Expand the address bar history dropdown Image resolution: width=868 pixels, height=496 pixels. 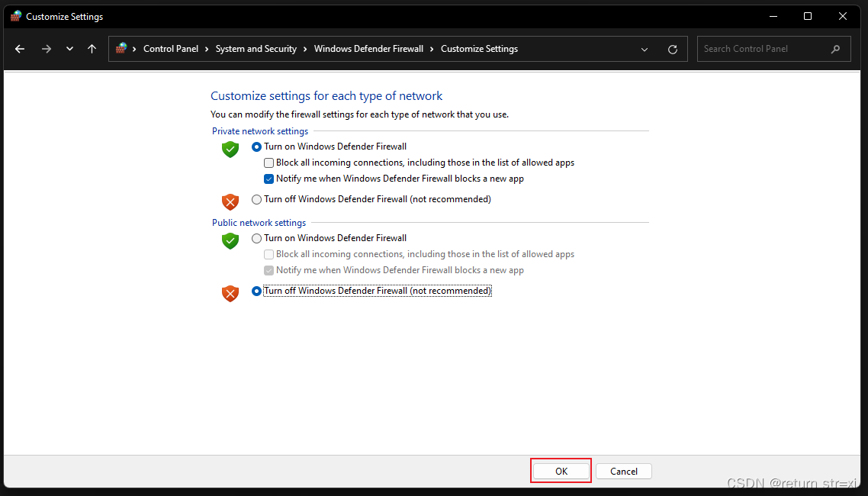point(645,50)
